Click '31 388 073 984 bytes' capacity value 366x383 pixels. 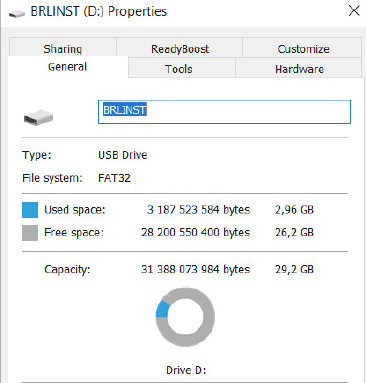click(195, 269)
